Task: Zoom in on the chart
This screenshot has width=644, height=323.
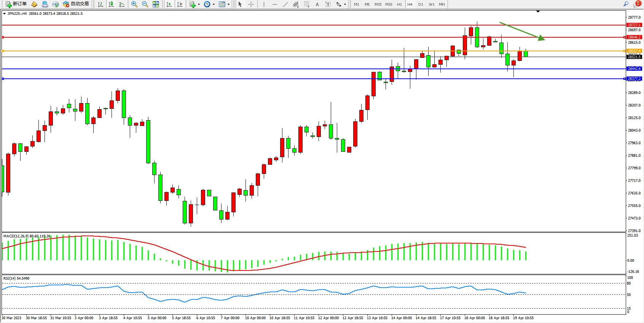Action: point(134,4)
